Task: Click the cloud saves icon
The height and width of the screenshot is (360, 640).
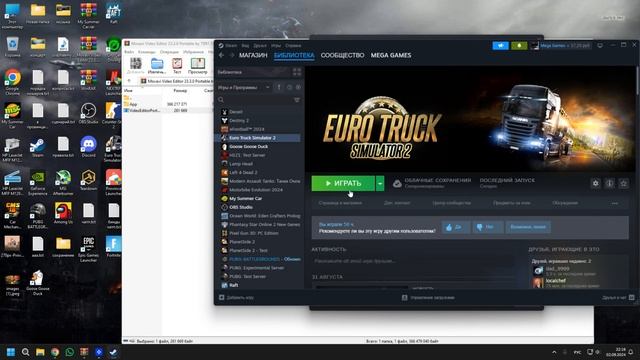Action: coord(397,184)
